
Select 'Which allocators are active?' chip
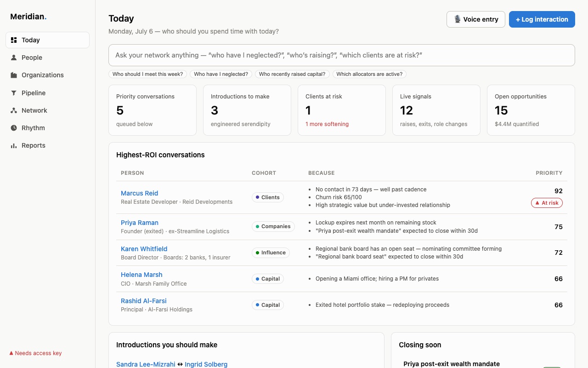pos(369,74)
